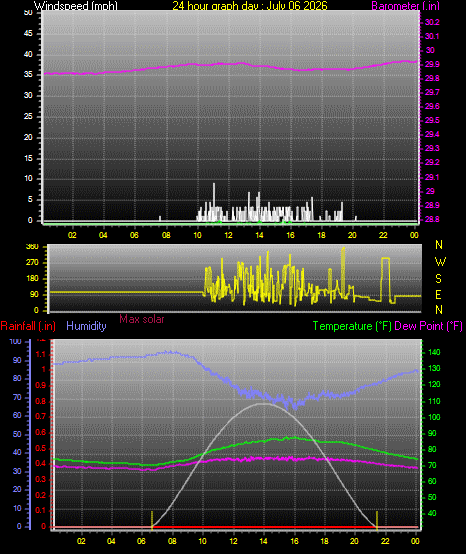Click the '1.1' rainfall axis value
Screen dimensions: 466x554
41,354
